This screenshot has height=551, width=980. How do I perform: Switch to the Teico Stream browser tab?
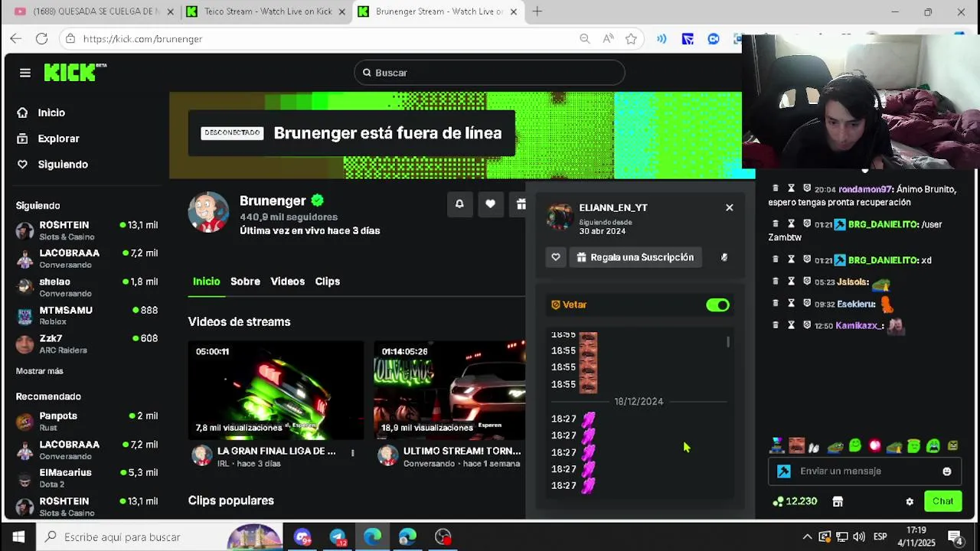[266, 11]
